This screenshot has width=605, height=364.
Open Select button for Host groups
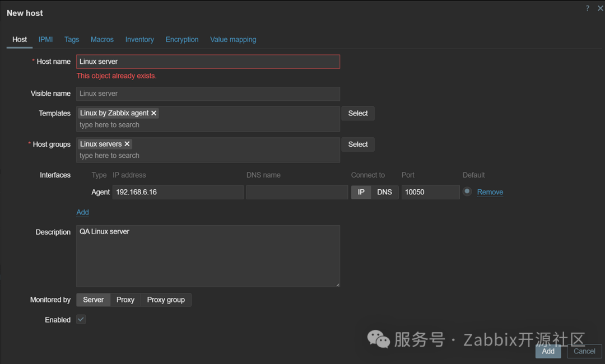pos(357,144)
